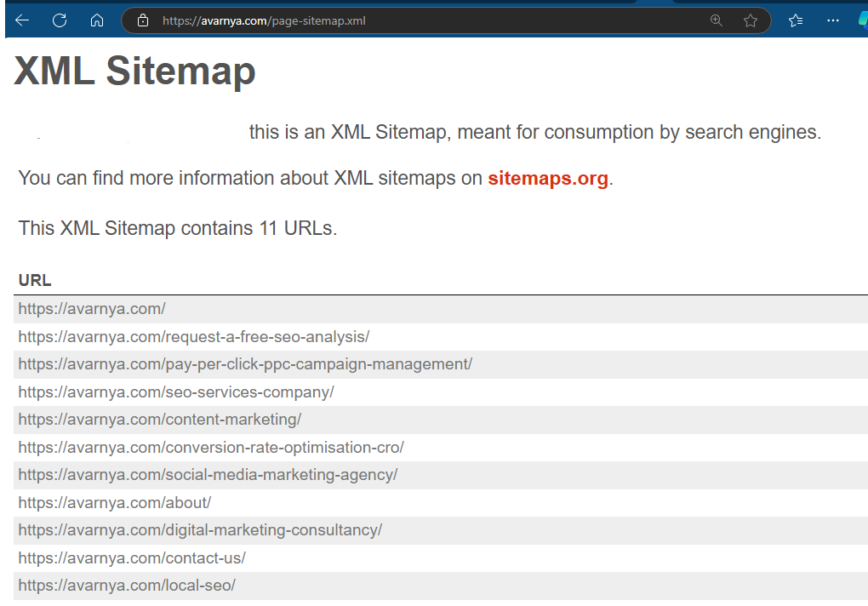Refresh the sitemap page

tap(60, 20)
